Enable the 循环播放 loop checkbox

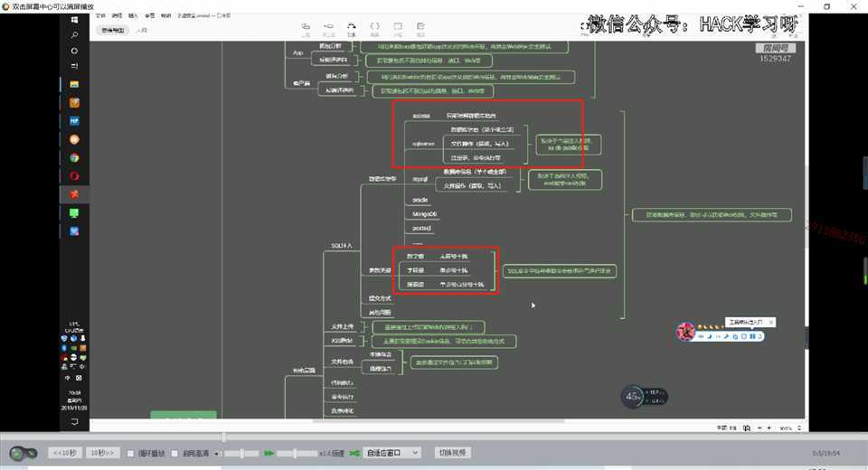click(x=130, y=454)
